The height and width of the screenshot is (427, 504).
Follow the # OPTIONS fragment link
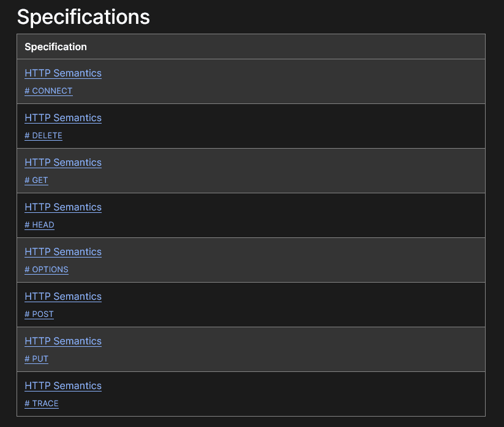click(46, 269)
